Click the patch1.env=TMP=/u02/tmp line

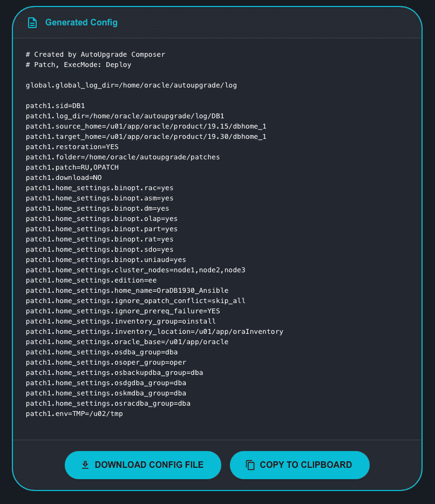[74, 414]
